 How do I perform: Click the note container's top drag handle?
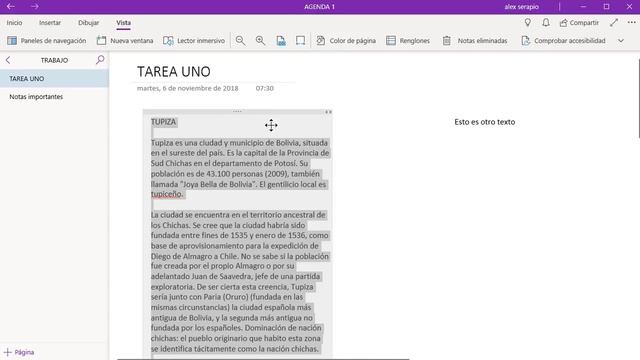click(x=237, y=111)
